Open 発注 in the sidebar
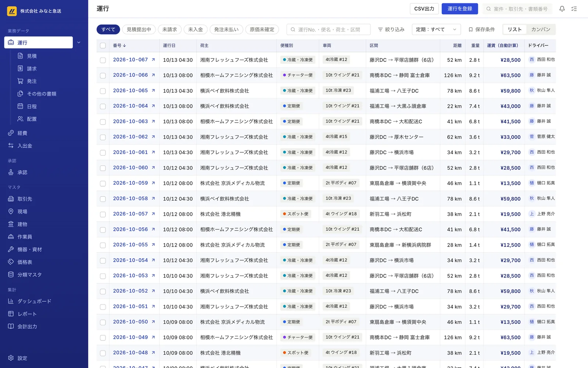The height and width of the screenshot is (368, 588). coord(32,81)
